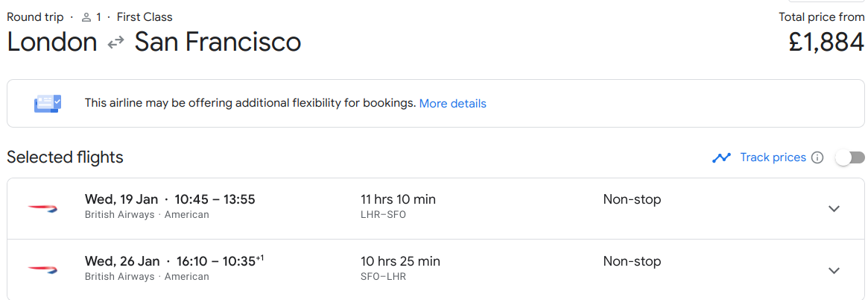Expand the Wed, 26 Jan return flight details
The width and height of the screenshot is (868, 300).
[x=834, y=270]
